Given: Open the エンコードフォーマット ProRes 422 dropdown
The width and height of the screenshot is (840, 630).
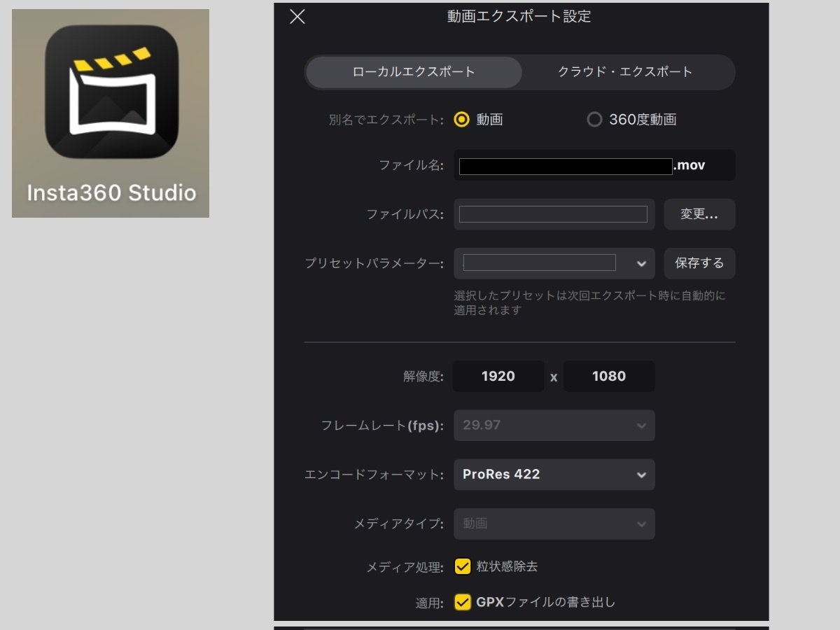Looking at the screenshot, I should tap(554, 474).
